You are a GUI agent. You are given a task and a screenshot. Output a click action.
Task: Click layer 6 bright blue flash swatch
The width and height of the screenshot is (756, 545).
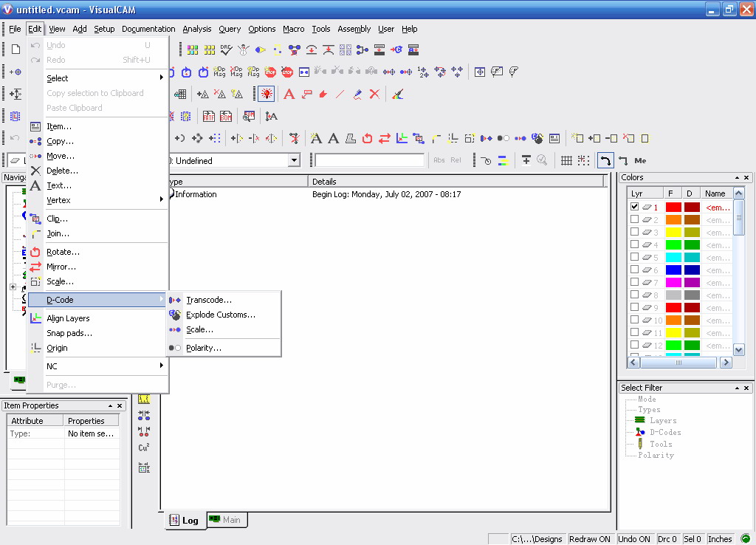click(673, 270)
